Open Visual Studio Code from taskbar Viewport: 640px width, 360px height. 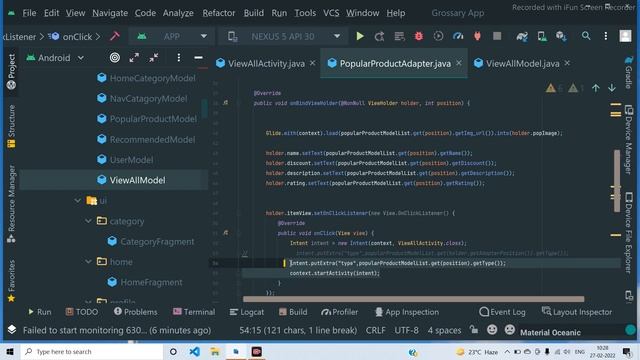[195, 351]
